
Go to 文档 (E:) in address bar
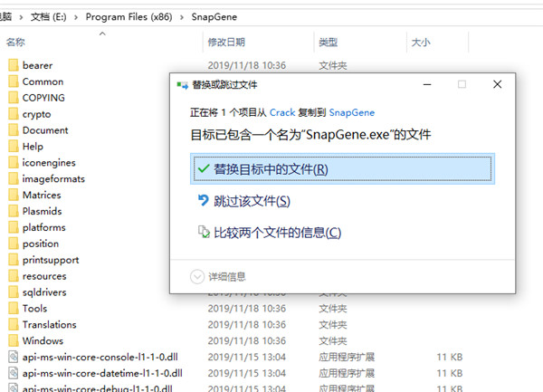[x=49, y=16]
